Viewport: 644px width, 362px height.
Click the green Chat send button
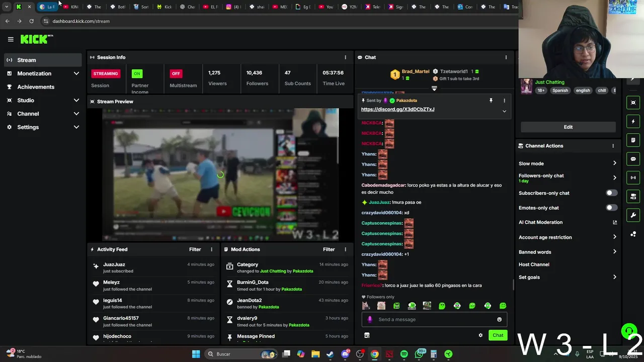[498, 335]
